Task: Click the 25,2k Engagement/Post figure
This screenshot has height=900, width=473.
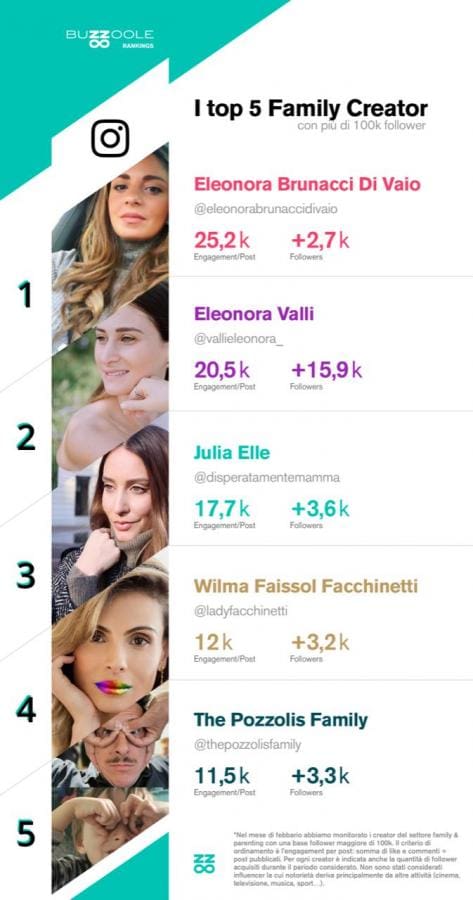Action: pos(224,245)
